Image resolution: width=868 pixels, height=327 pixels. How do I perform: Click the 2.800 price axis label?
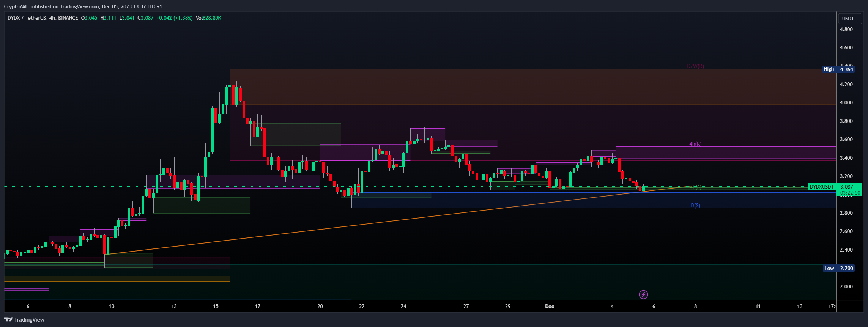pyautogui.click(x=846, y=213)
